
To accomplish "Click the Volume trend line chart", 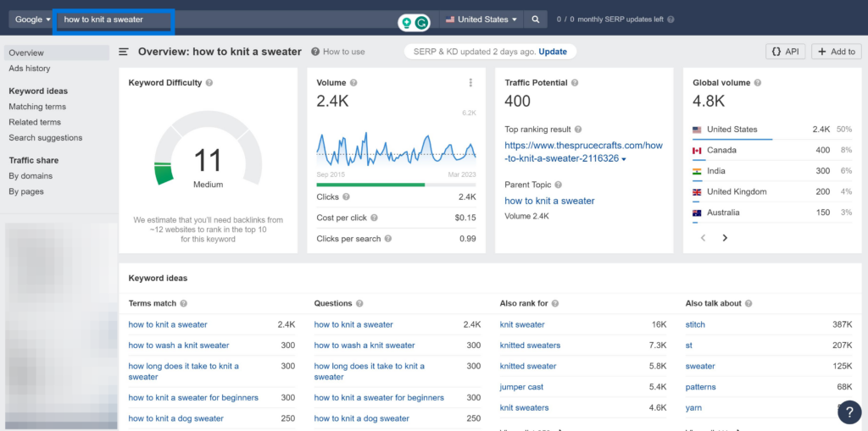I will pyautogui.click(x=396, y=148).
